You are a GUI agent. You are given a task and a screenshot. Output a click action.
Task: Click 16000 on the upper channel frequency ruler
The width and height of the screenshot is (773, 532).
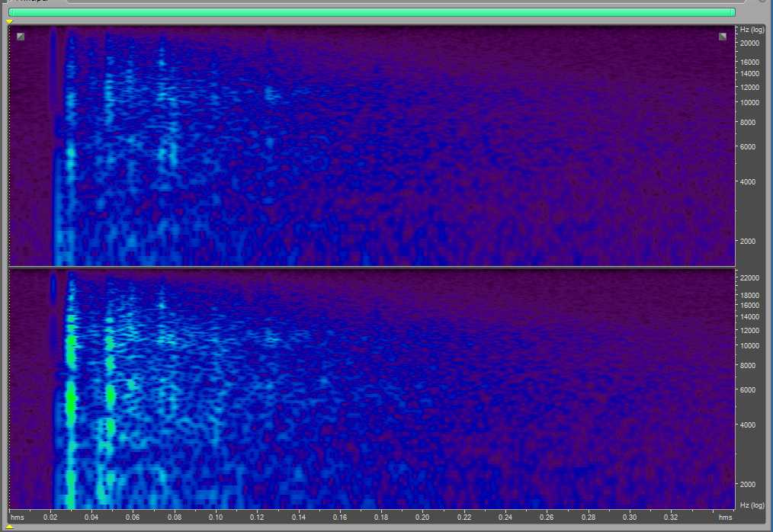(750, 62)
